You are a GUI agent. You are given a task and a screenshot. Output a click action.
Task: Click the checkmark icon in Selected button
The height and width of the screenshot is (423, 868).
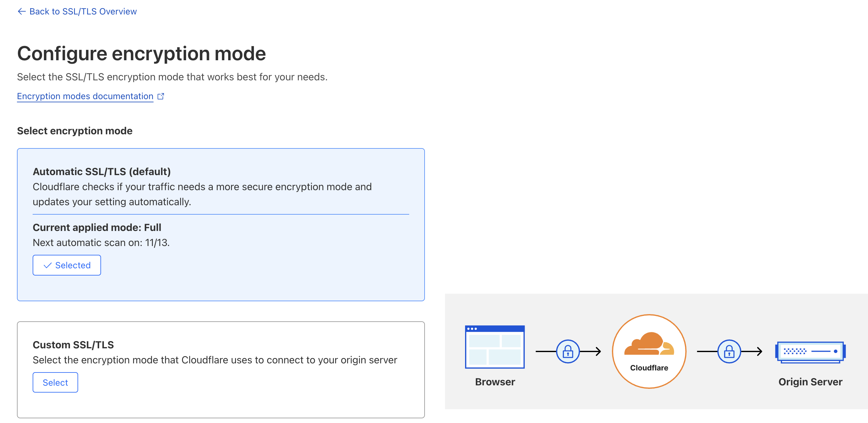point(47,265)
